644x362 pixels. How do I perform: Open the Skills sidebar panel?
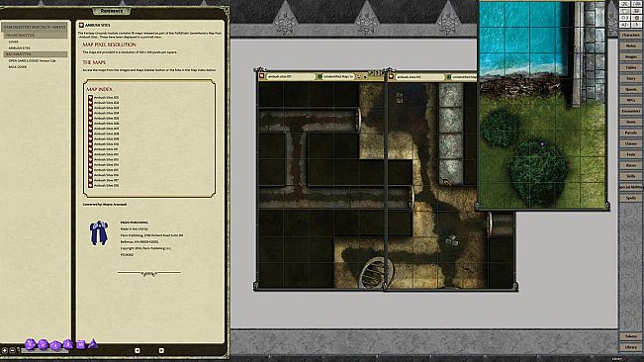630,176
